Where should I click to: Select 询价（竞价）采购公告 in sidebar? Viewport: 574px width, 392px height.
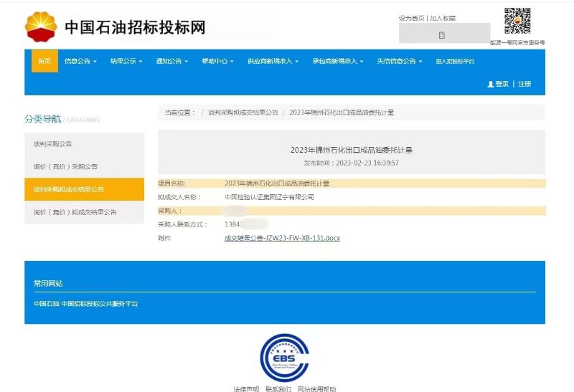click(x=84, y=166)
